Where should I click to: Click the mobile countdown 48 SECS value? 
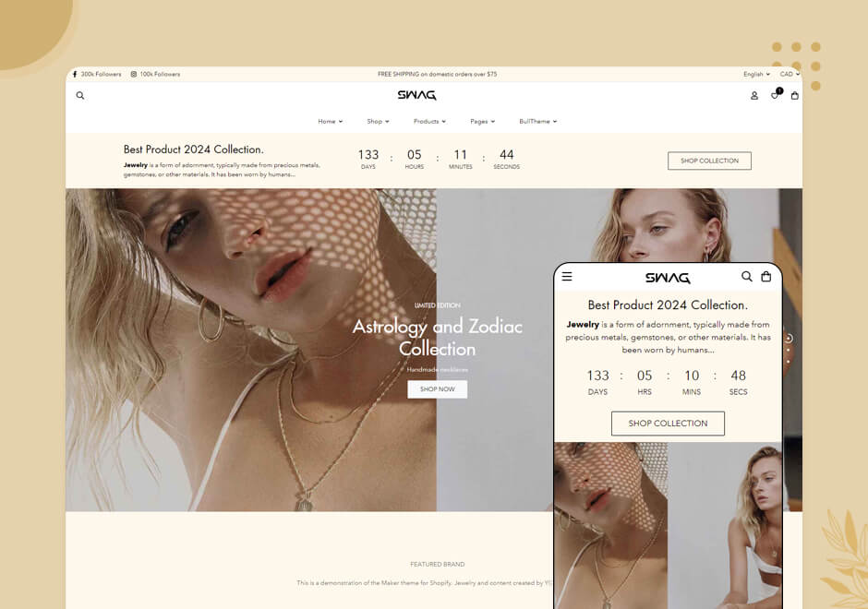[738, 382]
